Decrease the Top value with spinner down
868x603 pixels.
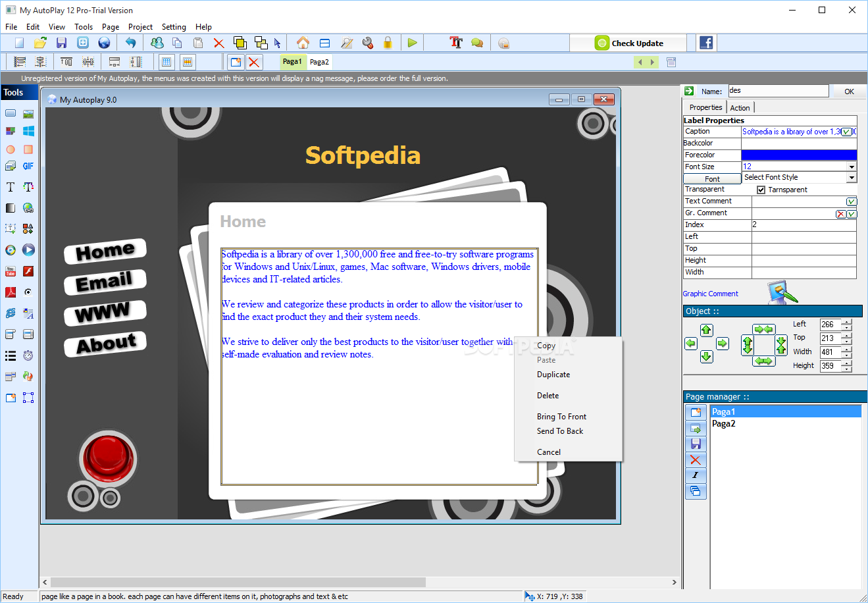click(x=847, y=341)
